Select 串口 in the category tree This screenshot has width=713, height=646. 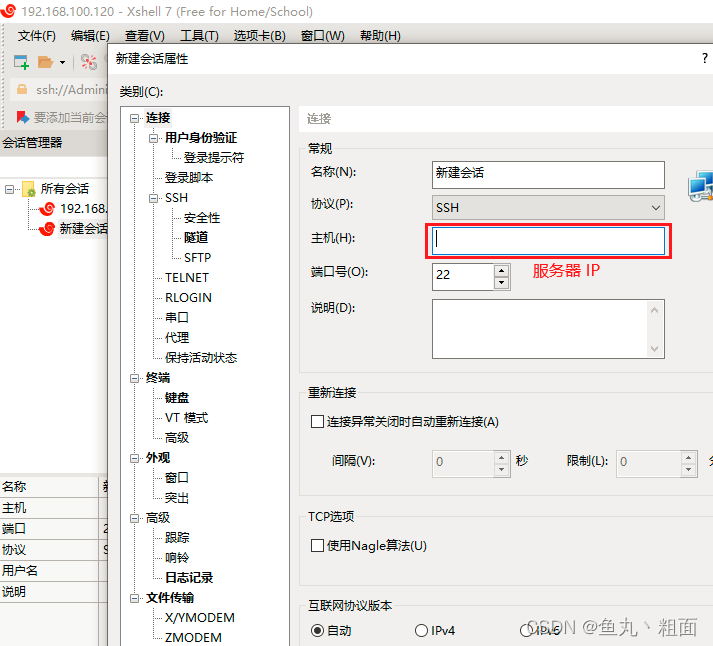tap(176, 318)
